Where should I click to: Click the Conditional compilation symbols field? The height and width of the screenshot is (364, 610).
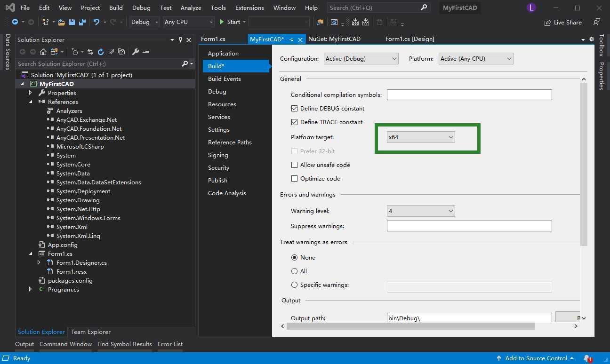[469, 95]
